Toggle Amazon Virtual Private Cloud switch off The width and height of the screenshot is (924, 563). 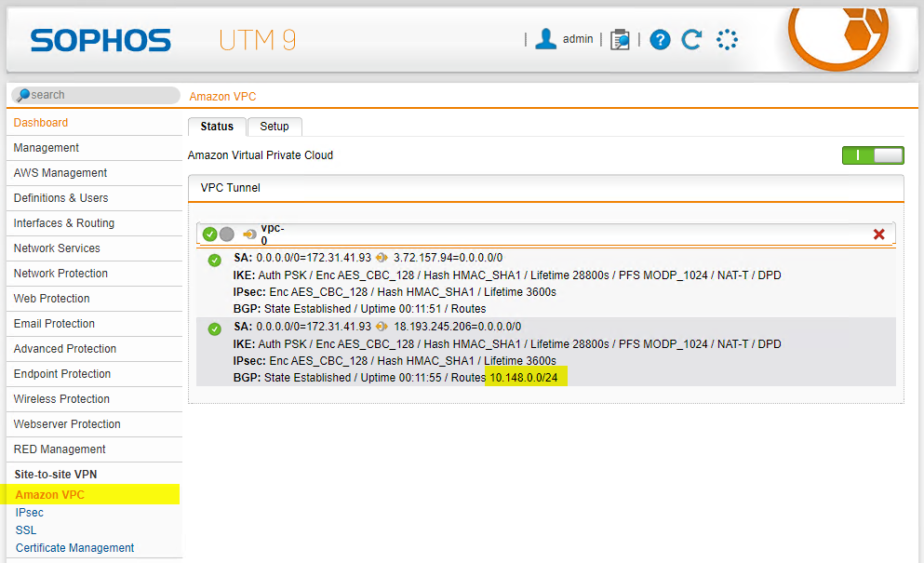pos(872,155)
